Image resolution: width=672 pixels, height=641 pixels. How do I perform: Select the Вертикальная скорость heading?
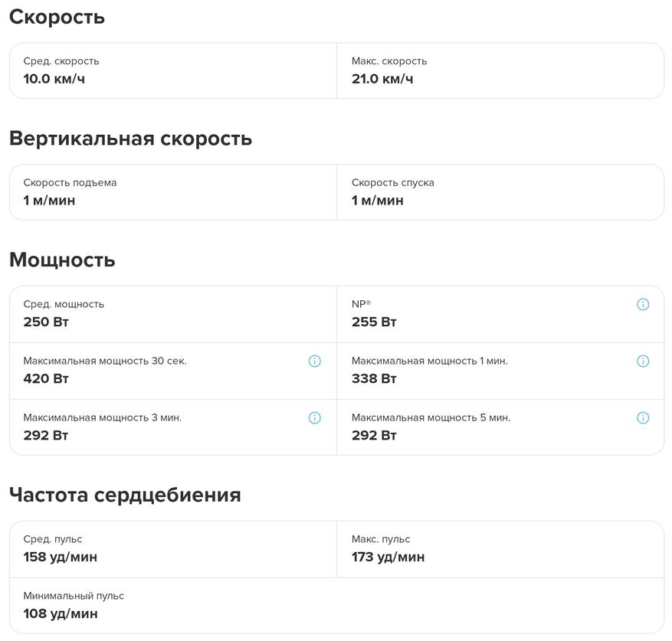pos(131,139)
